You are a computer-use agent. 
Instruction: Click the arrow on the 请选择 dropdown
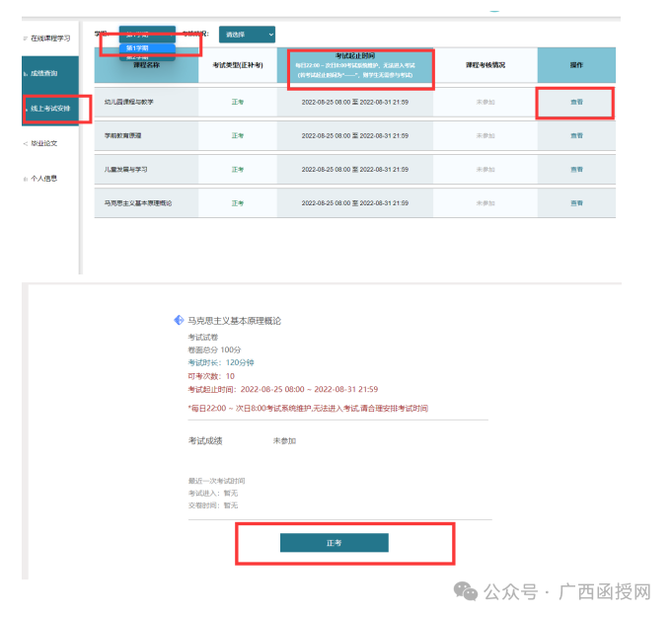(x=270, y=35)
